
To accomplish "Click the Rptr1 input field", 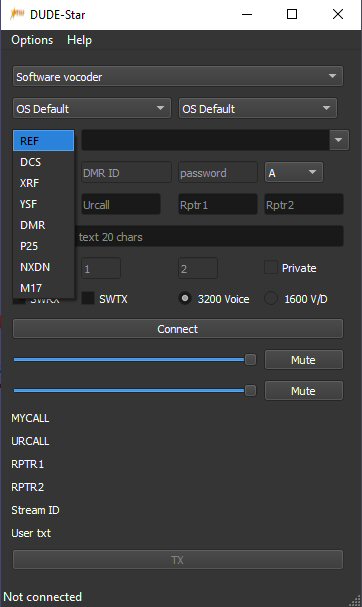I will pos(218,204).
